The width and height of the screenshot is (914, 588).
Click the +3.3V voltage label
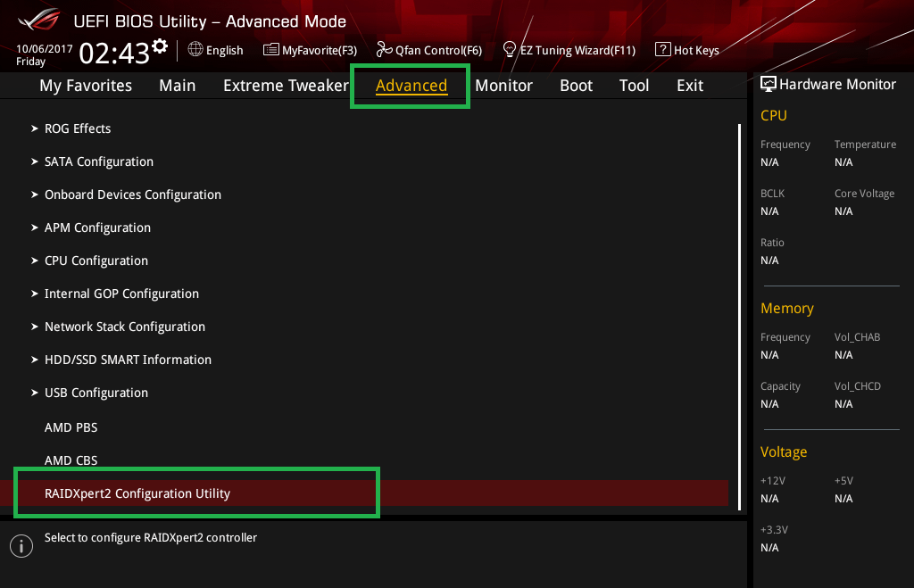coord(774,530)
